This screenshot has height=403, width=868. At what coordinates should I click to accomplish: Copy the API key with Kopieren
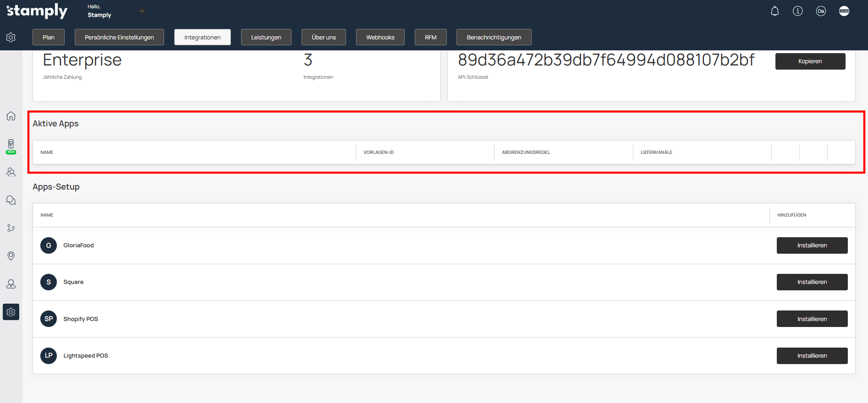coord(810,61)
